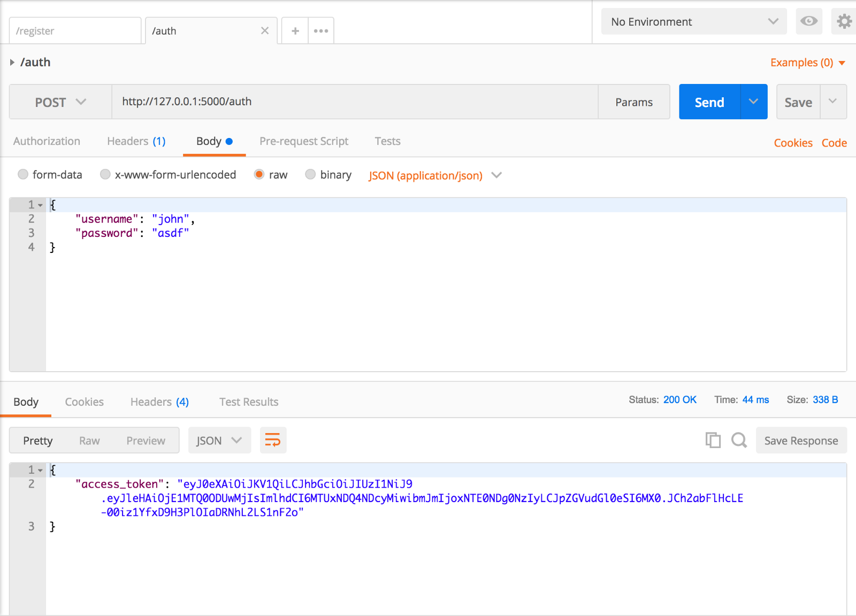Click the environment quick look eye icon
This screenshot has height=616, width=856.
click(808, 21)
